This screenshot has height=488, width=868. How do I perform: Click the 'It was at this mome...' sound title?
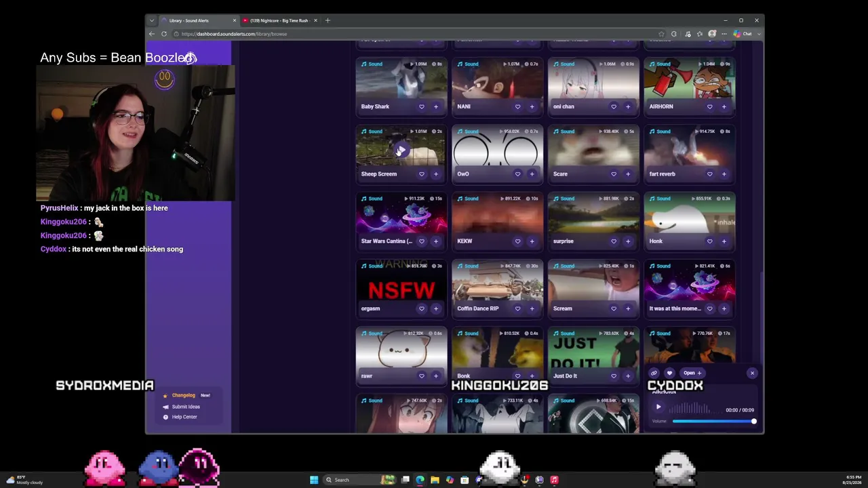click(x=675, y=308)
